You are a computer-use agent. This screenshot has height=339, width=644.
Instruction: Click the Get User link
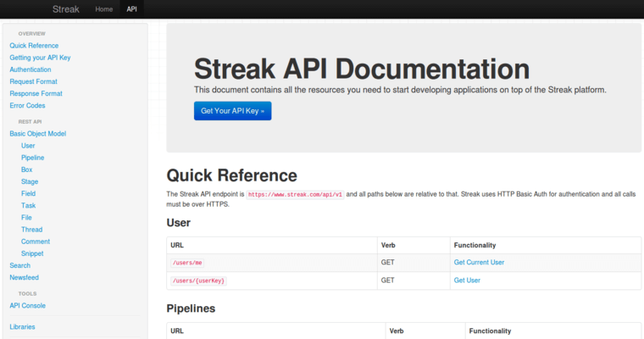pyautogui.click(x=467, y=281)
